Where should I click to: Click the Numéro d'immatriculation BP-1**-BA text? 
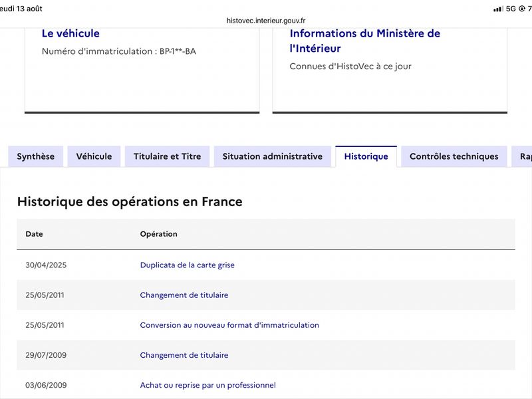[x=119, y=51]
